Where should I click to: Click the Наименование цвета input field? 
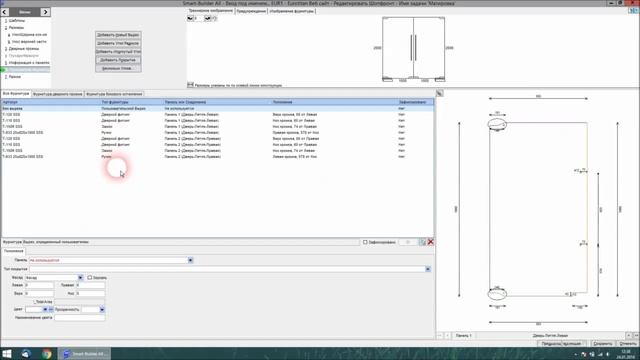(80, 318)
